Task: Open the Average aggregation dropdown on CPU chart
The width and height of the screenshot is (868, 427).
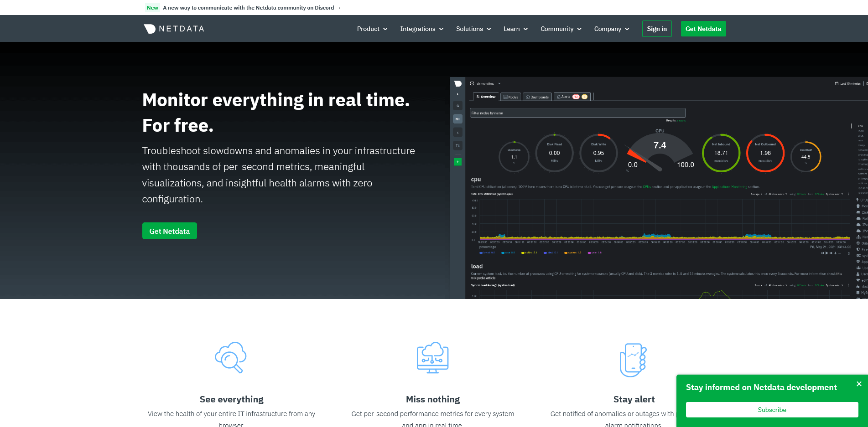Action: 756,194
